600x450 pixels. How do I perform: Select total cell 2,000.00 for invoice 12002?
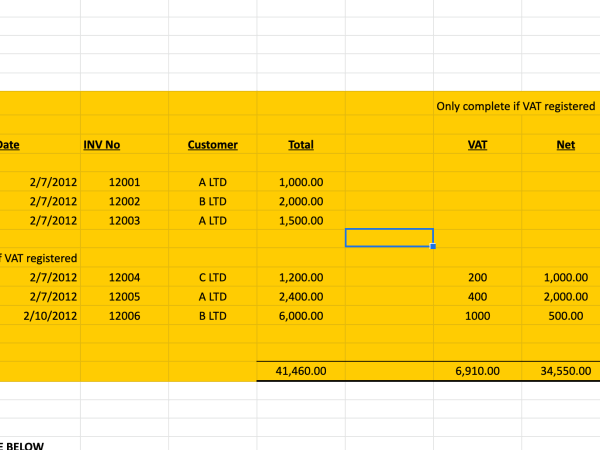pyautogui.click(x=301, y=201)
